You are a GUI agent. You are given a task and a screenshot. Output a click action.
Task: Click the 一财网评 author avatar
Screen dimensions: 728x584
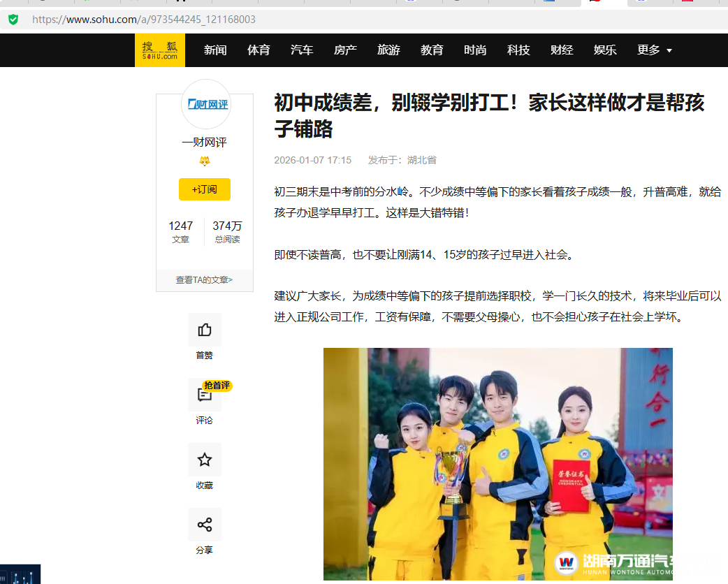point(205,105)
